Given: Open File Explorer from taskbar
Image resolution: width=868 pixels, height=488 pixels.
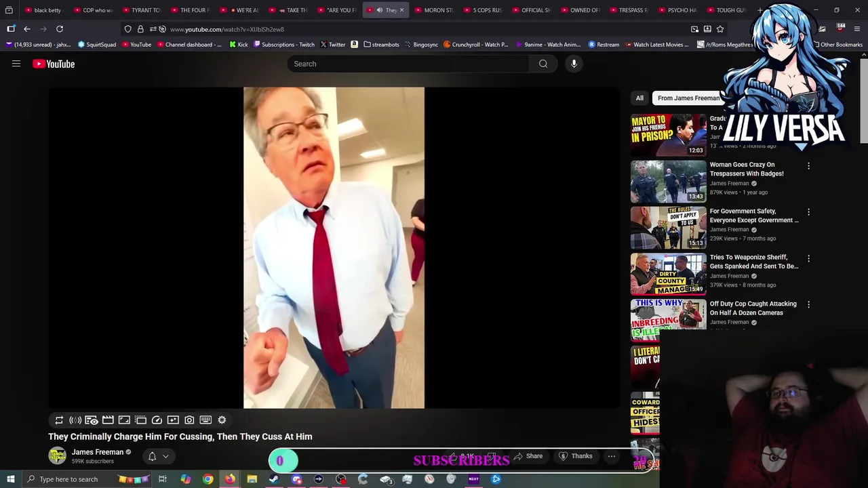Looking at the screenshot, I should (x=252, y=479).
